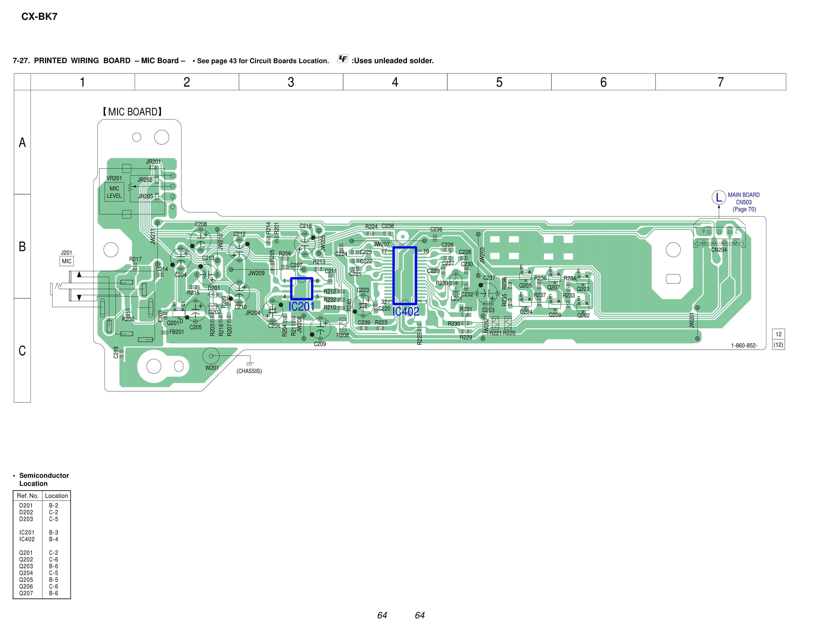Click the See page 43 note

261,61
